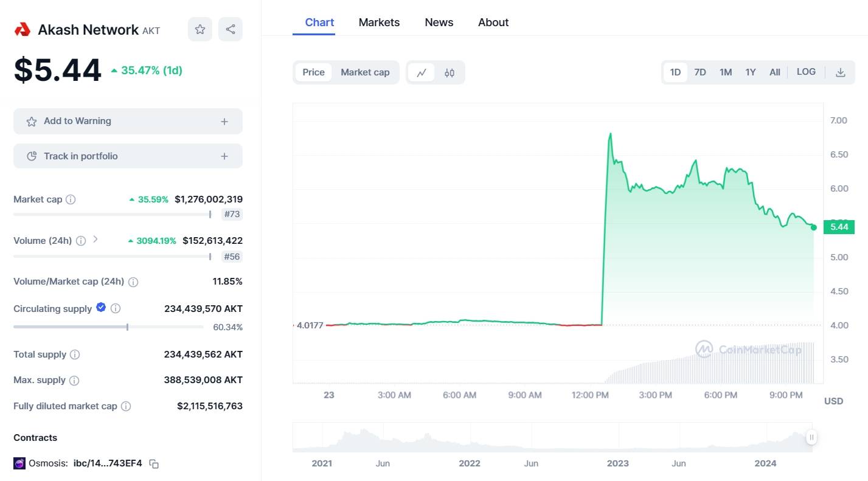The image size is (868, 481).
Task: Show info for Total supply
Action: [x=75, y=355]
